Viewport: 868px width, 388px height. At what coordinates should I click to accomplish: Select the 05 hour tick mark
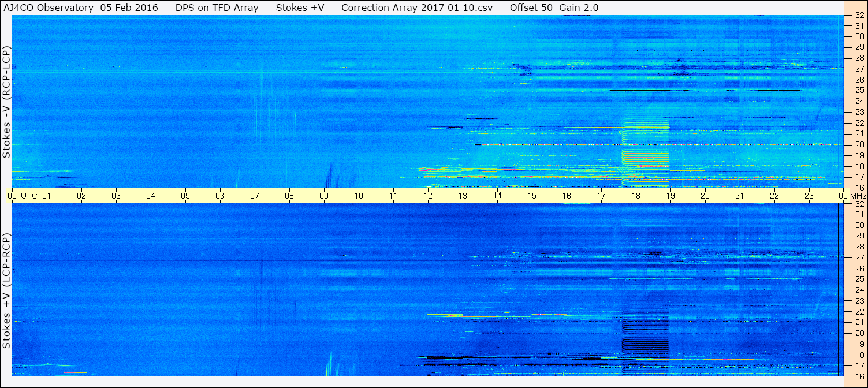click(185, 196)
